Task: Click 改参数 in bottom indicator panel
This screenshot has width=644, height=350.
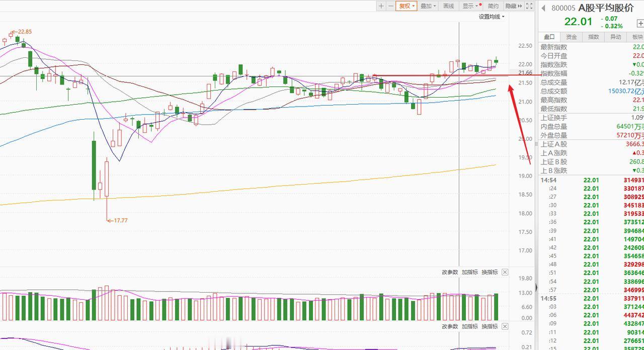Action: 450,326
